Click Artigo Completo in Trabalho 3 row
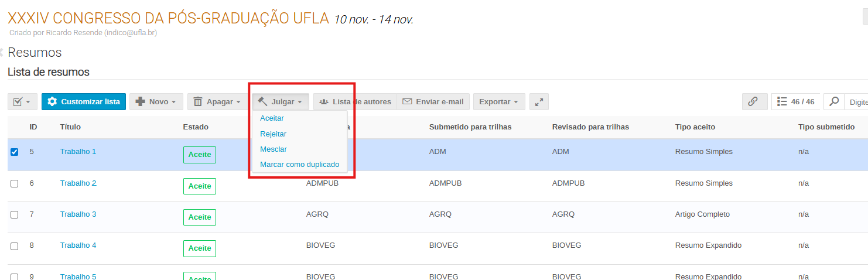868x280 pixels. pos(702,214)
